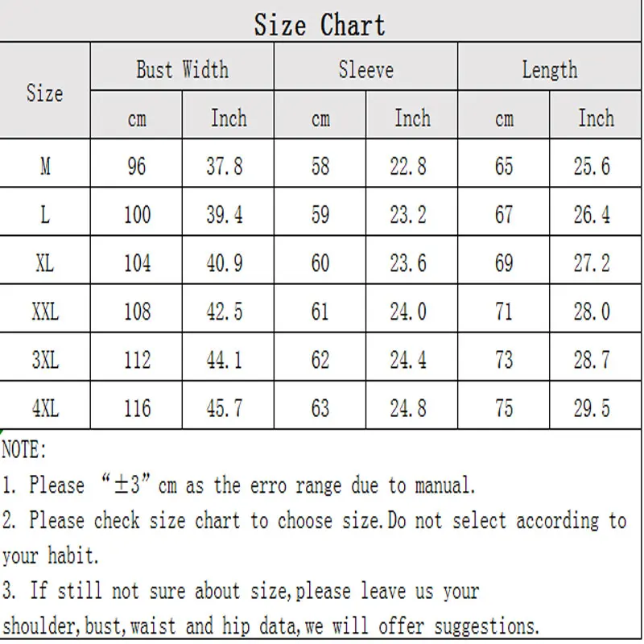This screenshot has width=644, height=644.
Task: Click the L size row label
Action: point(45,214)
